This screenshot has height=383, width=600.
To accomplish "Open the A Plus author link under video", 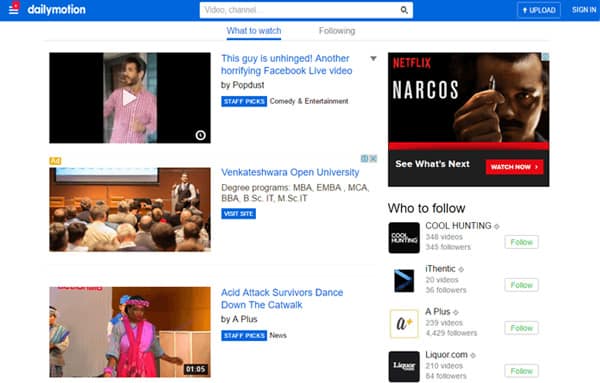I will 245,319.
